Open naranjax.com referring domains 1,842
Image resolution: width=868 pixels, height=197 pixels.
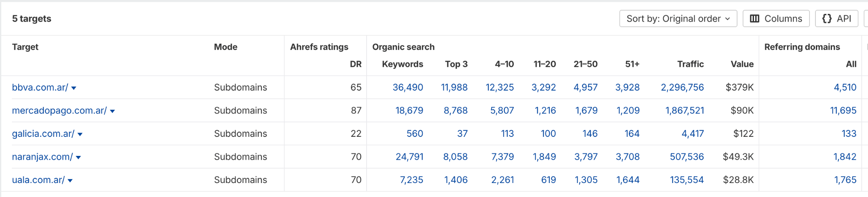(845, 157)
